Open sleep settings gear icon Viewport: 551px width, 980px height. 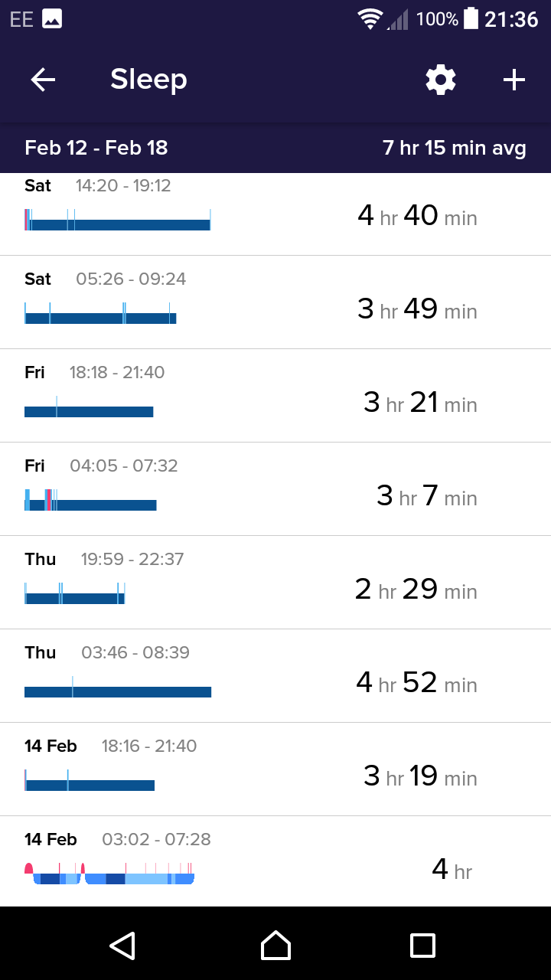point(441,80)
